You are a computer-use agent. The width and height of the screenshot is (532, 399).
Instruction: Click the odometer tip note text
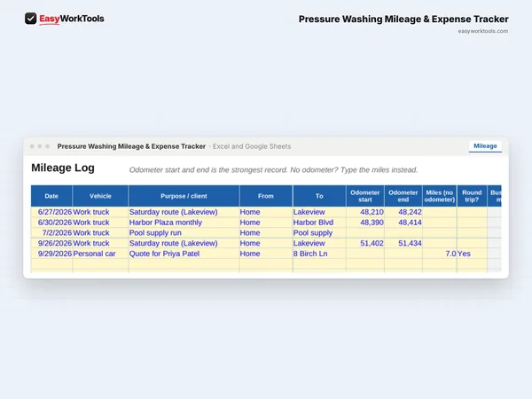[273, 170]
